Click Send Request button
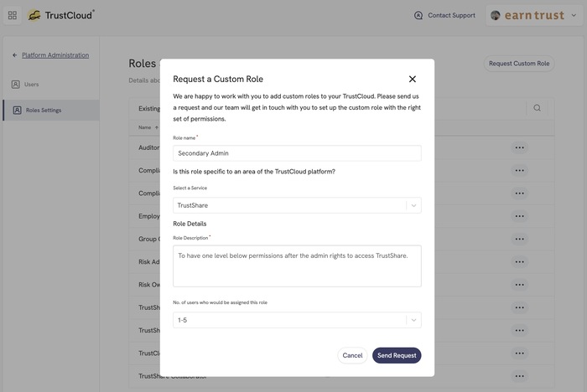This screenshot has height=392, width=587. pyautogui.click(x=397, y=355)
